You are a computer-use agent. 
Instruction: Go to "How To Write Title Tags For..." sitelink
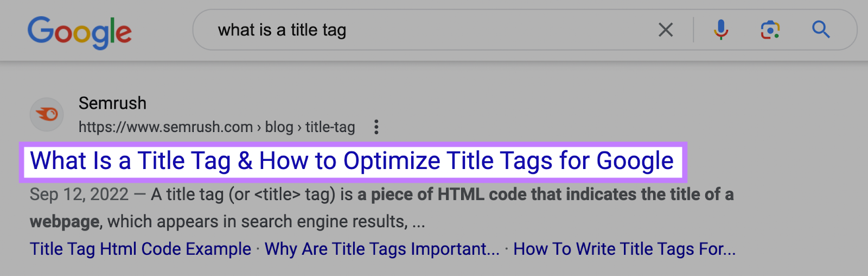(x=624, y=249)
